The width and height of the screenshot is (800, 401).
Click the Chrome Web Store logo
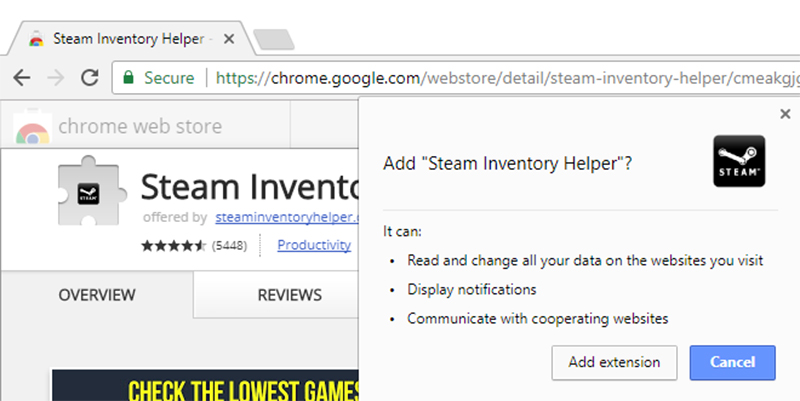[33, 128]
